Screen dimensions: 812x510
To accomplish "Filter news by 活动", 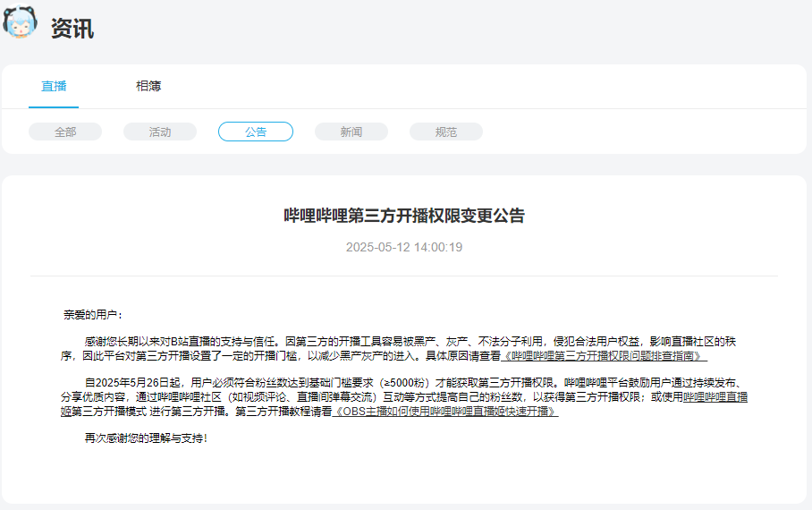I will click(x=160, y=132).
